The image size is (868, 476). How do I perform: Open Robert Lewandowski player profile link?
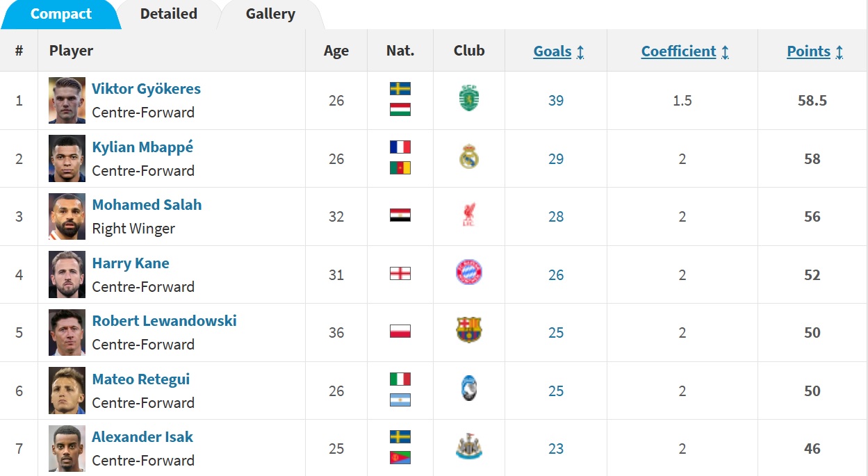[164, 321]
